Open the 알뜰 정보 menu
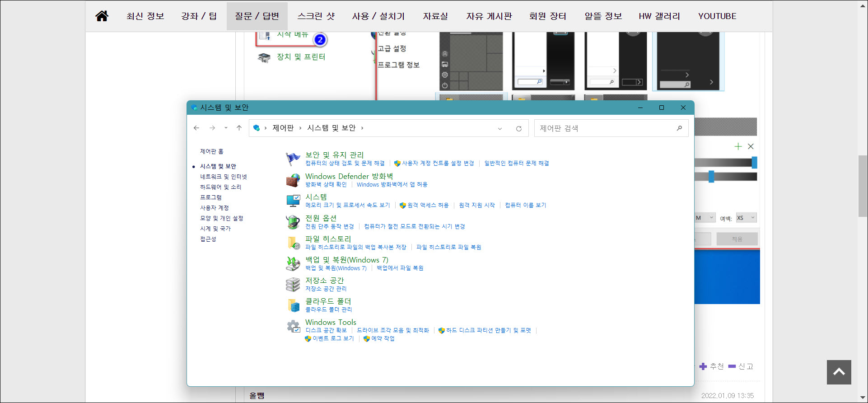The width and height of the screenshot is (868, 403). click(603, 16)
